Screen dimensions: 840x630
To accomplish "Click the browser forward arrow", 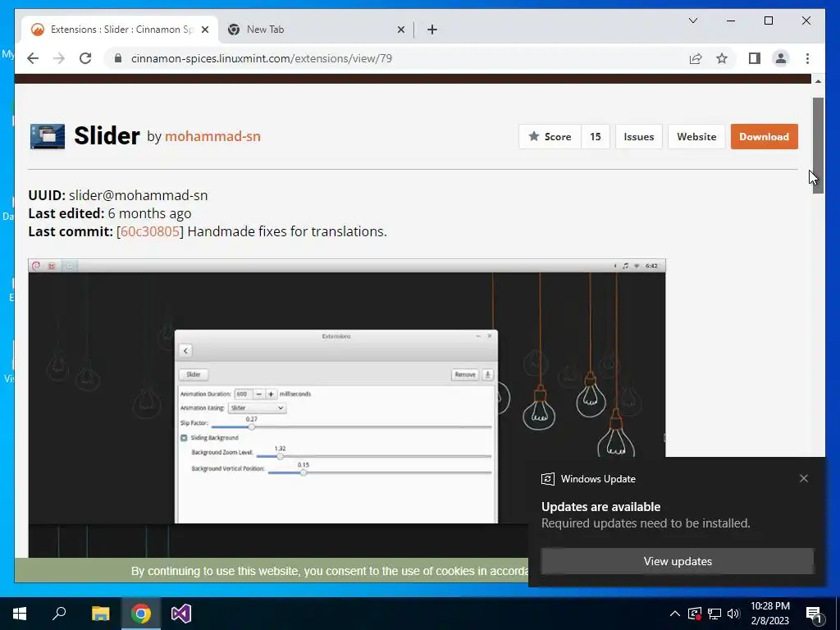I will point(59,58).
